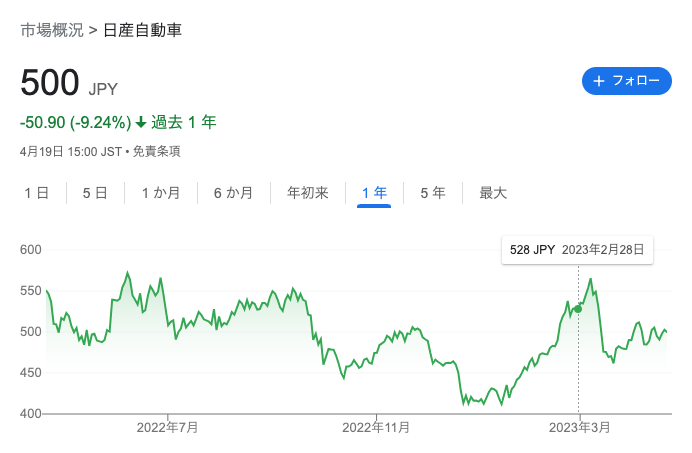Open the 免責条項 disclaimer link

point(157,151)
